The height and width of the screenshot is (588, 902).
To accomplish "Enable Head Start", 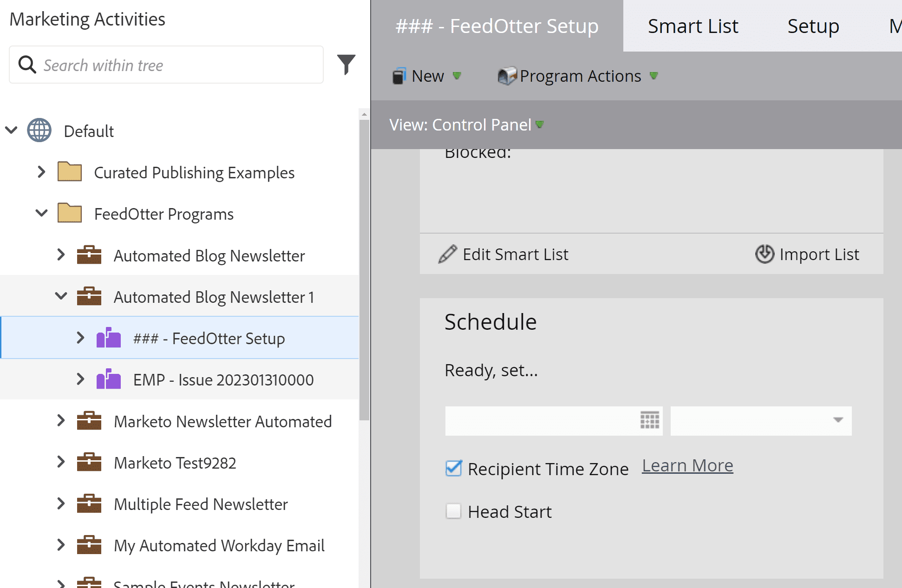I will [453, 511].
